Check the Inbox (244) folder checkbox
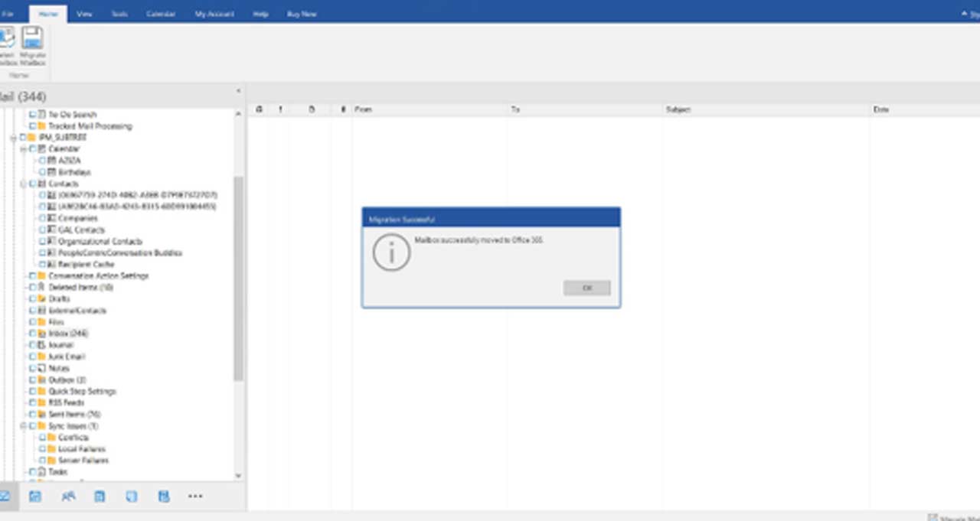Image resolution: width=980 pixels, height=521 pixels. click(x=32, y=334)
